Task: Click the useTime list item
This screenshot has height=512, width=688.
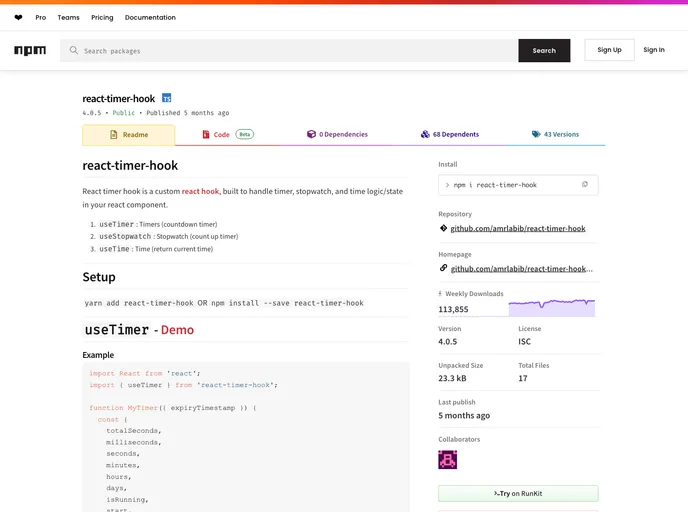Action: click(156, 249)
